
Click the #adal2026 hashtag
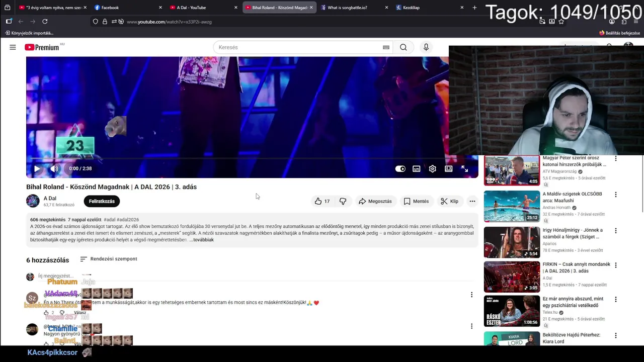(x=128, y=220)
